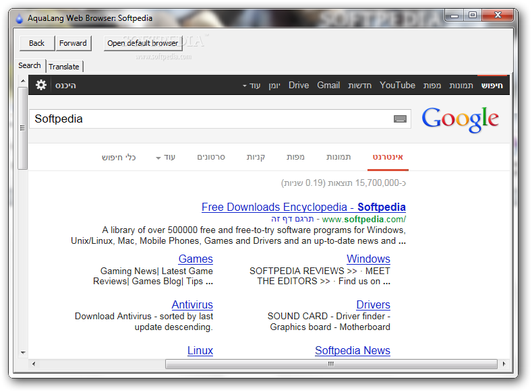Click the היכנס sign-in link
This screenshot has height=392, width=532.
[65, 86]
